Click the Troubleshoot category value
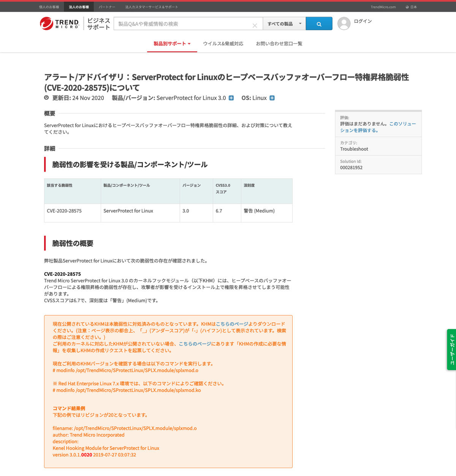The image size is (456, 476). [x=354, y=149]
